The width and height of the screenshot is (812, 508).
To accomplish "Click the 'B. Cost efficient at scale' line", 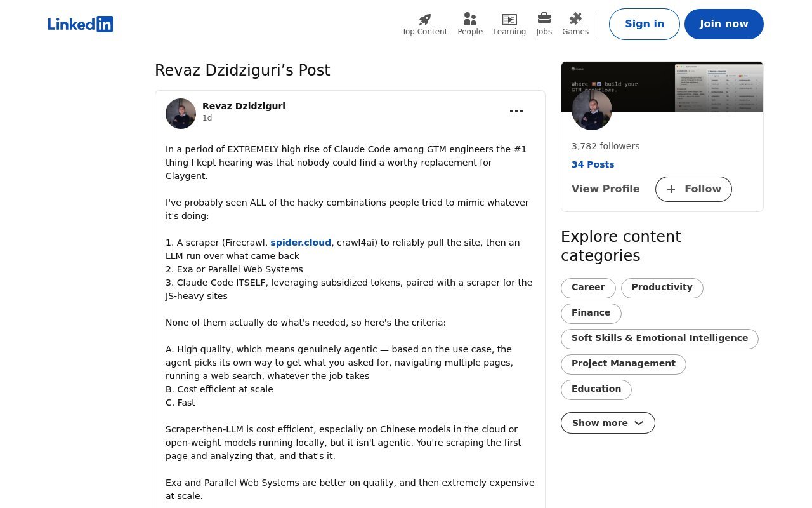I will tap(219, 389).
